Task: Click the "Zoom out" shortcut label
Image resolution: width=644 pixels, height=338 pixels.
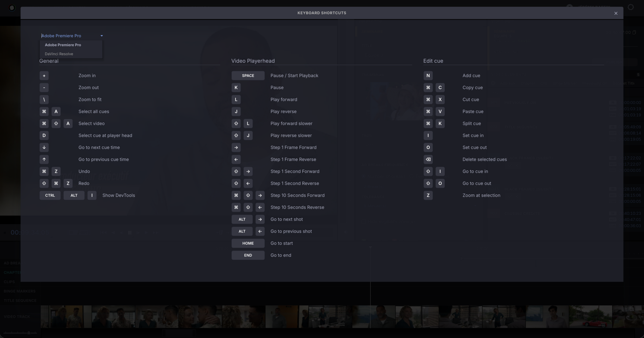Action: click(89, 88)
